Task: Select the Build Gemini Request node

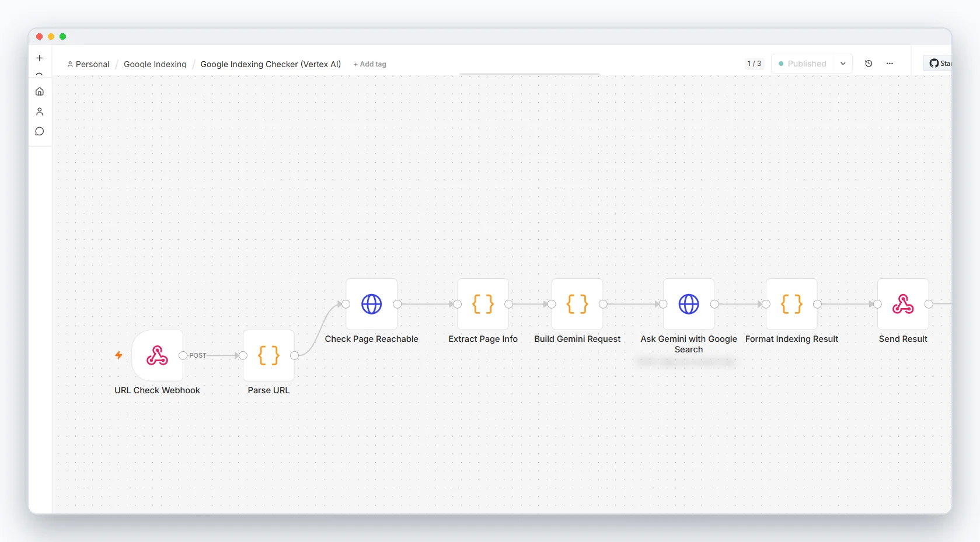Action: click(577, 304)
